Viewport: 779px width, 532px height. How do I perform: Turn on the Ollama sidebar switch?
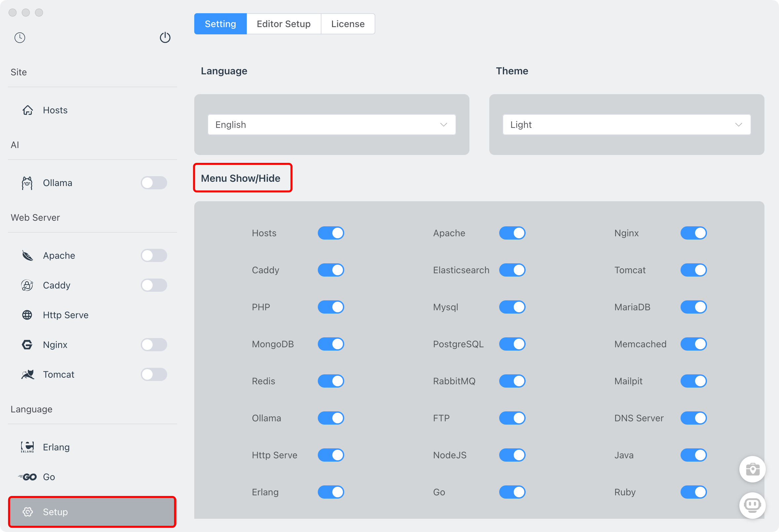pyautogui.click(x=154, y=183)
